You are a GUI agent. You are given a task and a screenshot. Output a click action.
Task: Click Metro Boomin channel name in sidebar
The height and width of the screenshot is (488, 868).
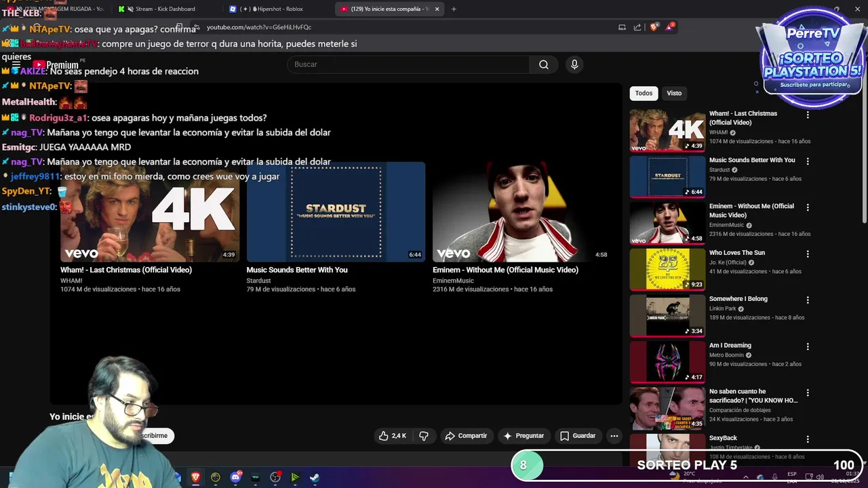pyautogui.click(x=726, y=355)
